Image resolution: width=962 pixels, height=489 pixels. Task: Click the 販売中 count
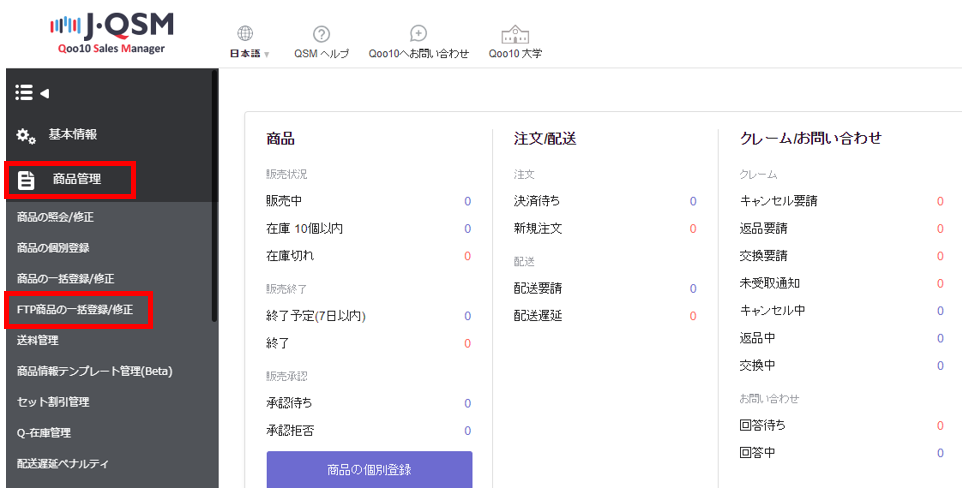[x=468, y=201]
